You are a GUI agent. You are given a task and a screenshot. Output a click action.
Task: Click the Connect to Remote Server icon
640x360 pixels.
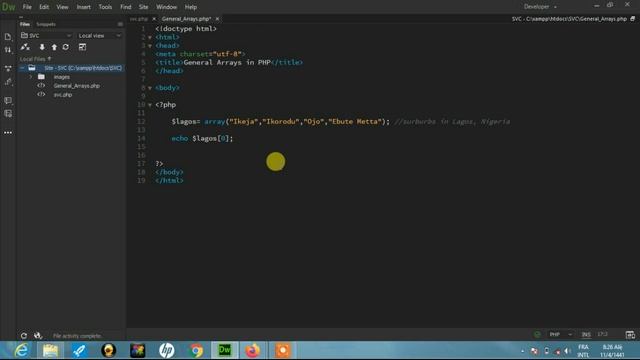click(25, 47)
